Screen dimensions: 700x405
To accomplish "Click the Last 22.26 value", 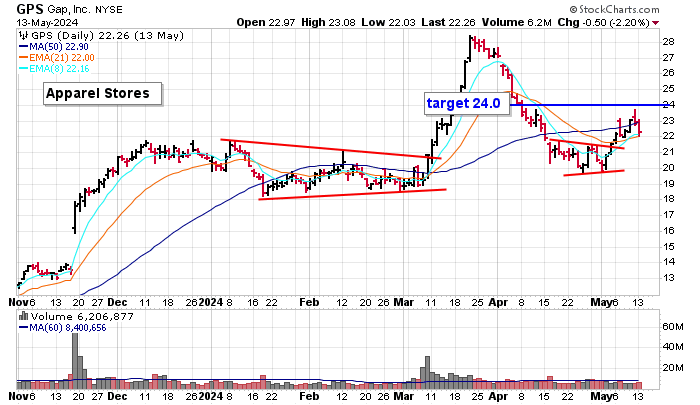I will coord(448,22).
